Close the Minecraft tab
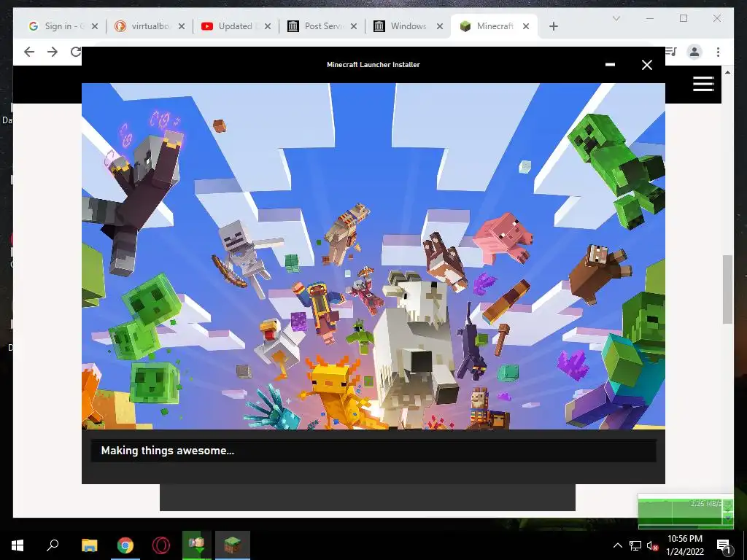The height and width of the screenshot is (560, 747). (x=526, y=26)
